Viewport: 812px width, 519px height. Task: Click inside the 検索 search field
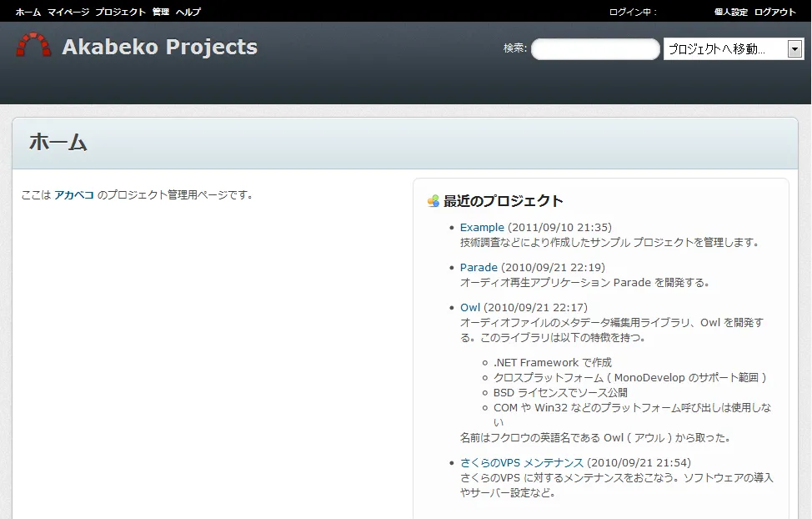594,48
